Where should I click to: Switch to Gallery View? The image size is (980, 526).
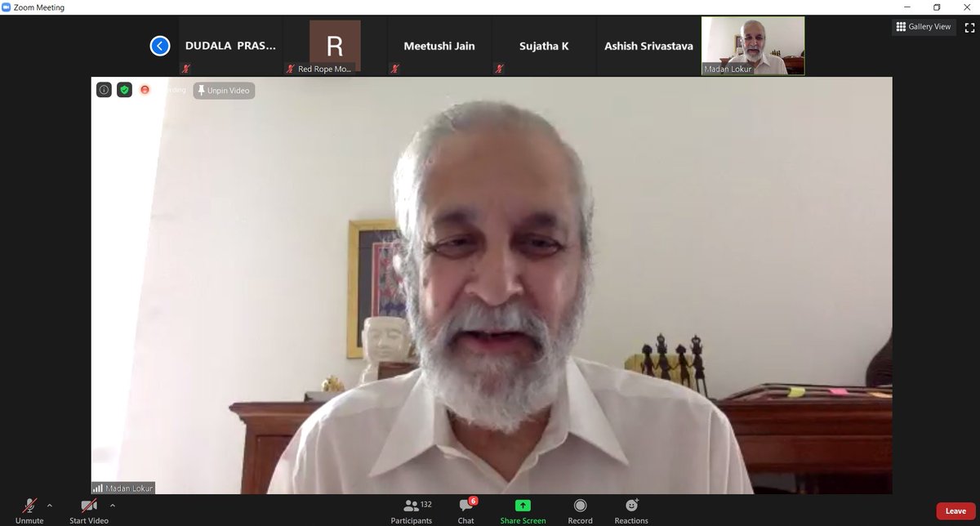pos(924,27)
